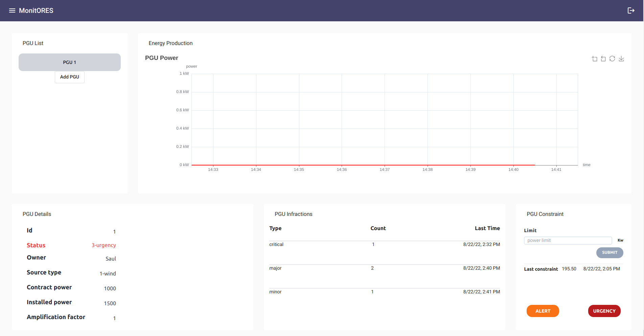Viewport: 644px width, 336px height.
Task: Select the major infraction row
Action: click(x=384, y=268)
